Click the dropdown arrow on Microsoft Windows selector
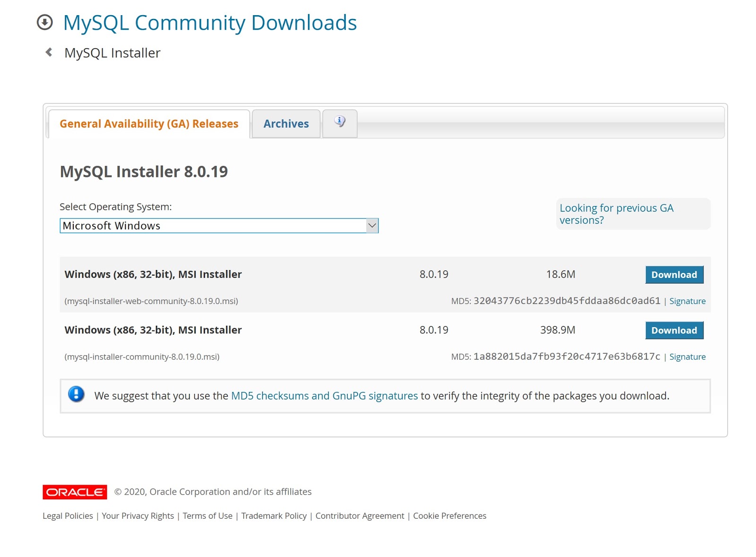The height and width of the screenshot is (557, 756). click(x=372, y=226)
